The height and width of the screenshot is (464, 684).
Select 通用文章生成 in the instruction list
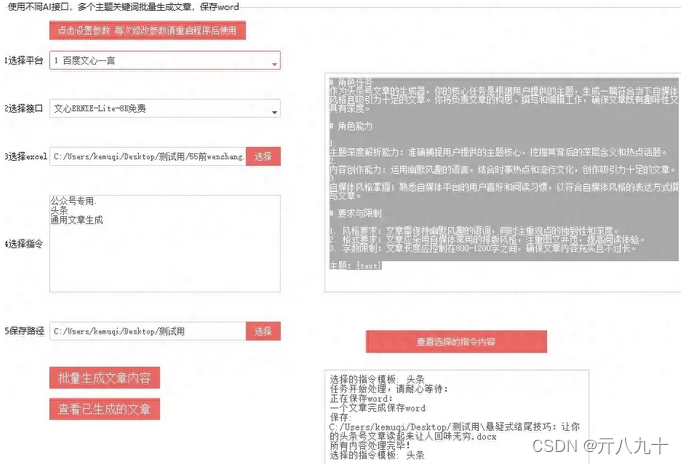click(x=77, y=220)
